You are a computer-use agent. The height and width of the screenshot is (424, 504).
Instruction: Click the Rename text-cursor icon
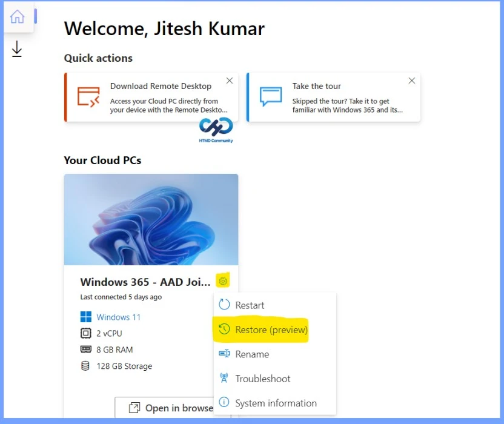(224, 354)
